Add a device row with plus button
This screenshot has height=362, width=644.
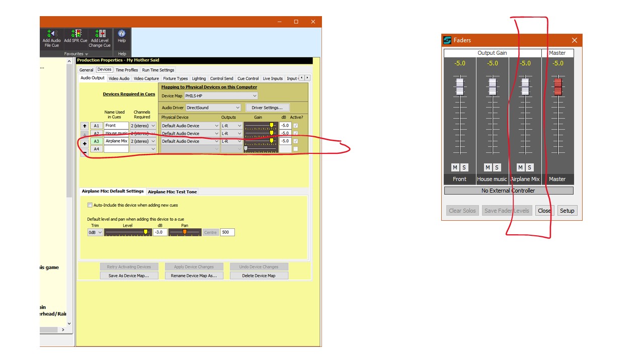[x=85, y=144]
